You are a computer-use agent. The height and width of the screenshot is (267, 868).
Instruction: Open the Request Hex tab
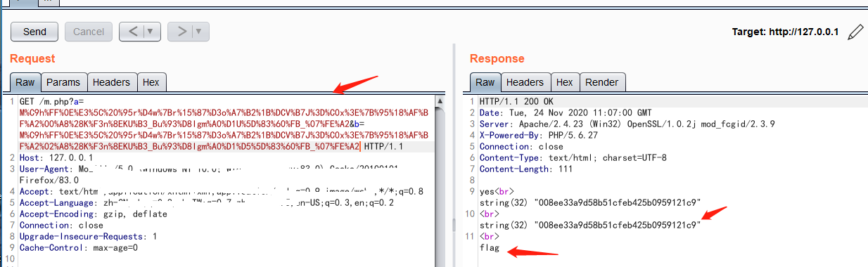pyautogui.click(x=151, y=82)
